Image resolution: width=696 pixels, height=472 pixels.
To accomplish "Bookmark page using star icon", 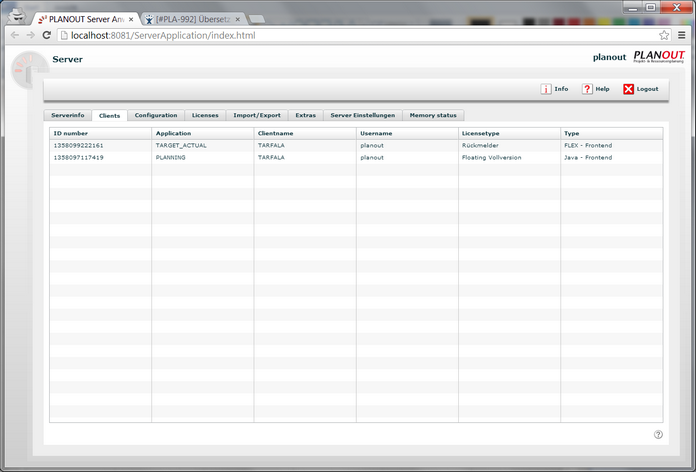I will point(664,35).
